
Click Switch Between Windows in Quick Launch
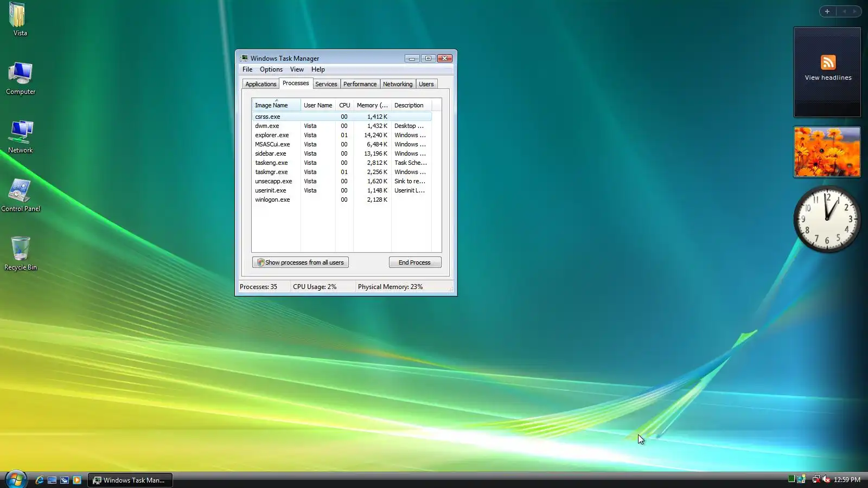(x=65, y=480)
